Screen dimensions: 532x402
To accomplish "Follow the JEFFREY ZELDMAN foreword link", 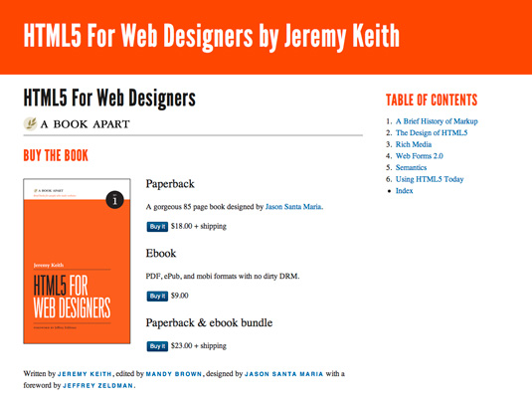I will pyautogui.click(x=97, y=385).
